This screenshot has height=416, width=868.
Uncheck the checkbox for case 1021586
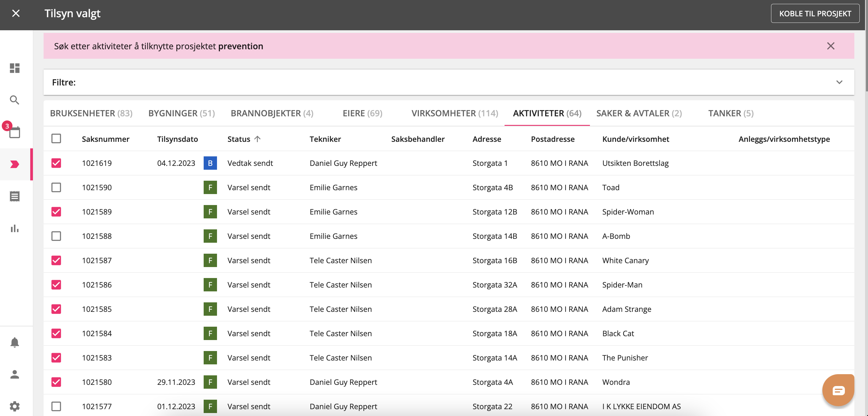pyautogui.click(x=56, y=285)
